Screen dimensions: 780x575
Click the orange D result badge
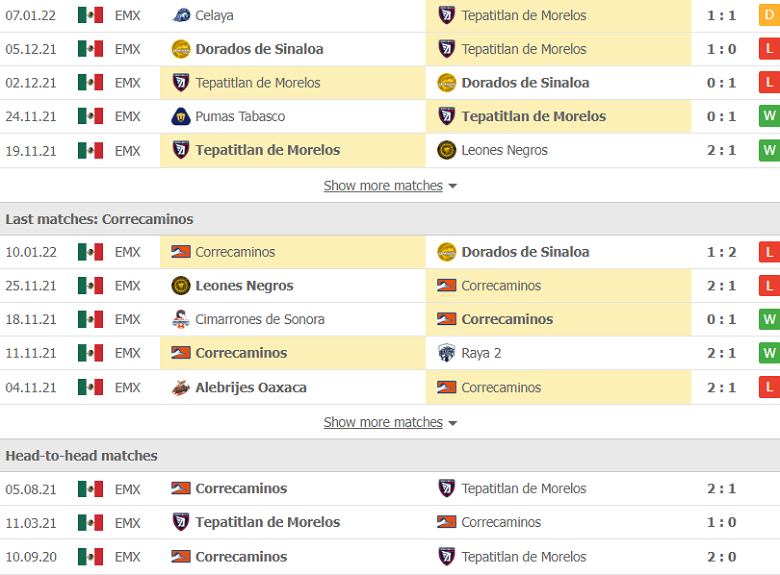tap(769, 15)
